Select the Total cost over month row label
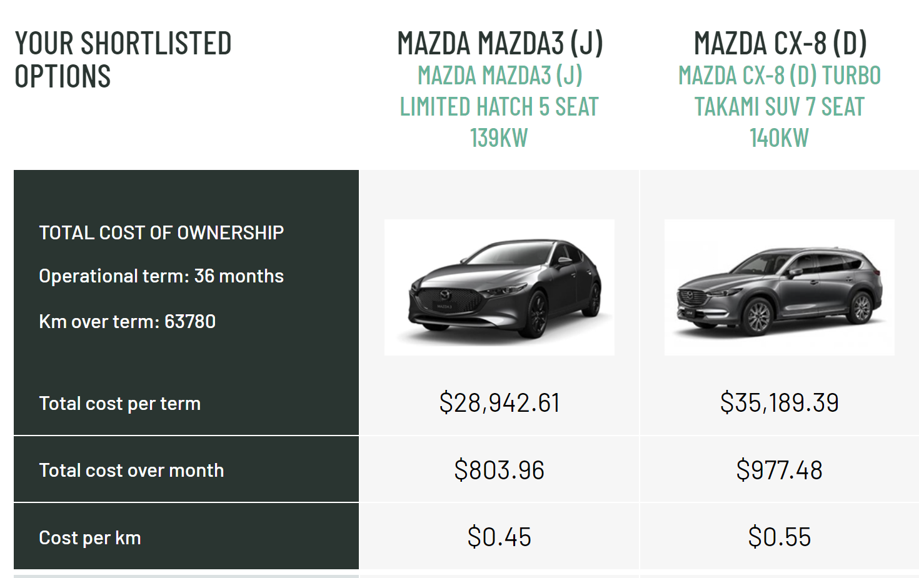This screenshot has height=578, width=924. (131, 471)
